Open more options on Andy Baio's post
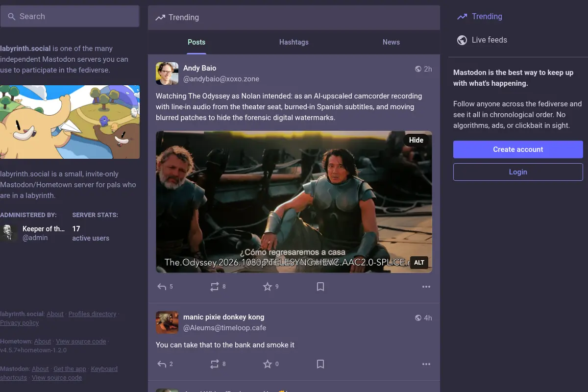The width and height of the screenshot is (588, 392). [x=426, y=287]
